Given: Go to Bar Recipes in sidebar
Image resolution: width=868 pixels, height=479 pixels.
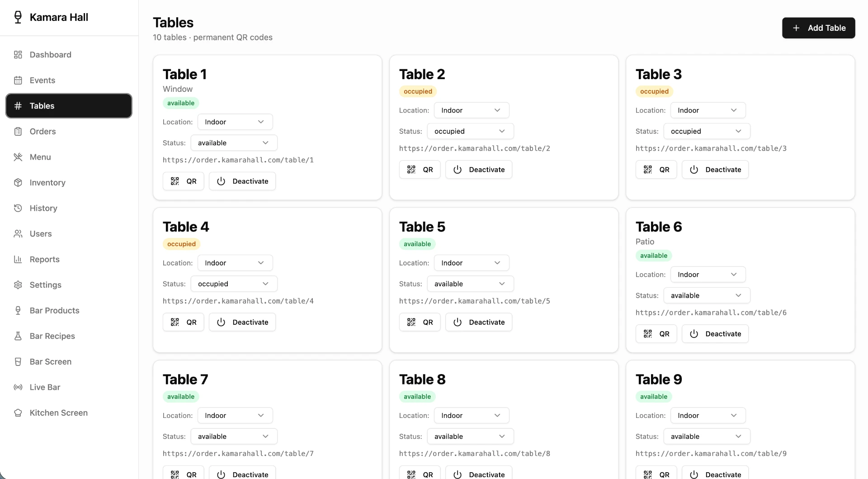Looking at the screenshot, I should pyautogui.click(x=69, y=336).
